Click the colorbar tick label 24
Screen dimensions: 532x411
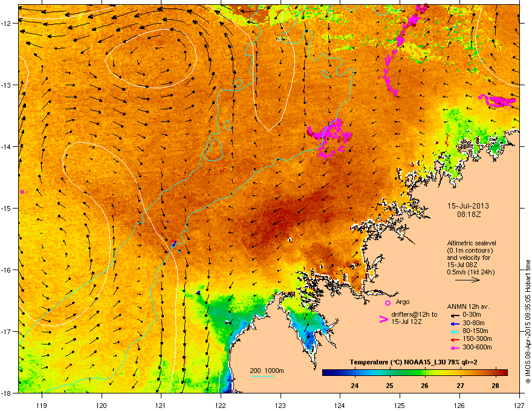tap(354, 386)
